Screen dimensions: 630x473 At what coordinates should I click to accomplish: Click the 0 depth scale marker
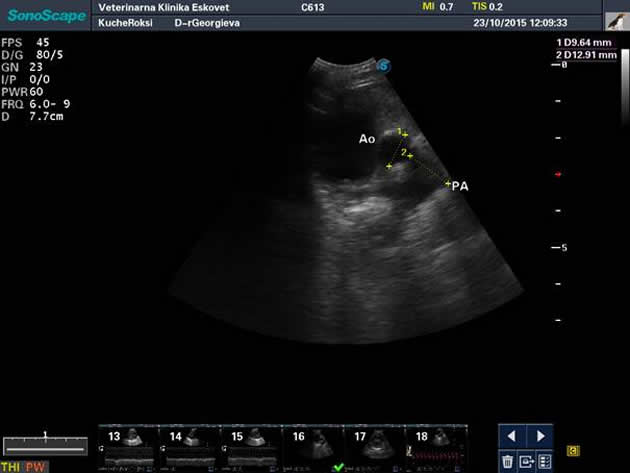559,65
